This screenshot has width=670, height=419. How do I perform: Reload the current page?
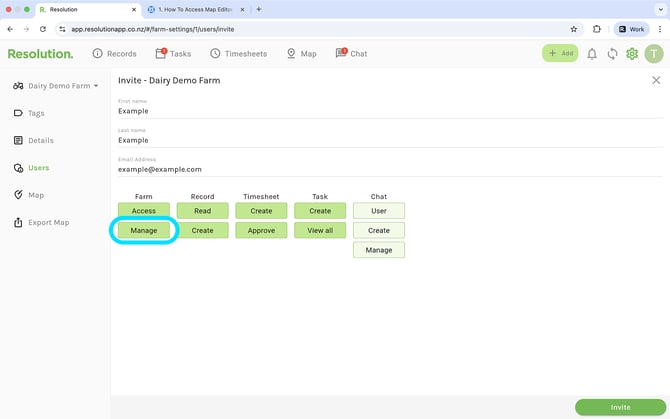click(x=43, y=29)
